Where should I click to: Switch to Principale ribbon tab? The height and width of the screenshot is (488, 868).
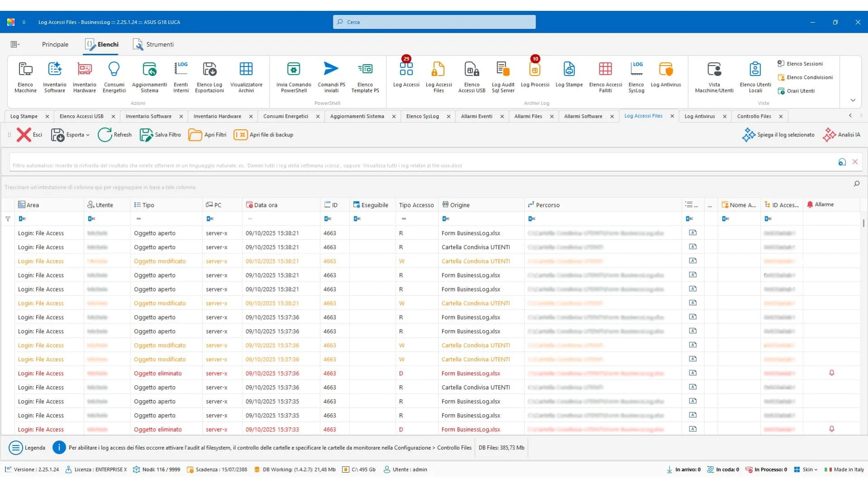coord(55,44)
